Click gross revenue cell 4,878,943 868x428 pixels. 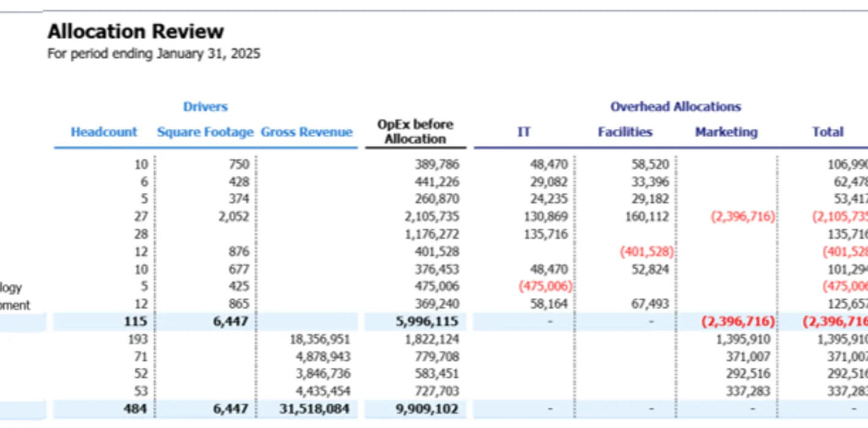coord(324,356)
